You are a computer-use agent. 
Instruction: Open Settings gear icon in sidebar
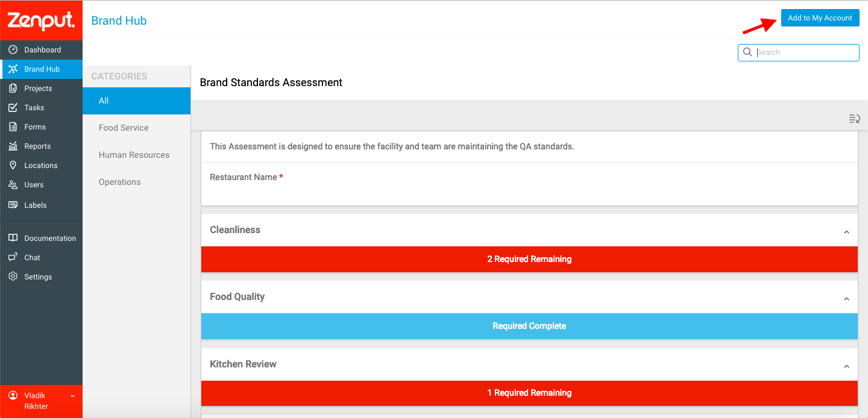point(13,276)
